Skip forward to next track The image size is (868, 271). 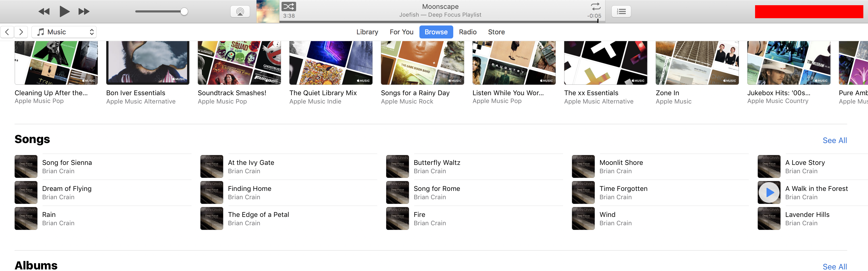click(x=84, y=12)
